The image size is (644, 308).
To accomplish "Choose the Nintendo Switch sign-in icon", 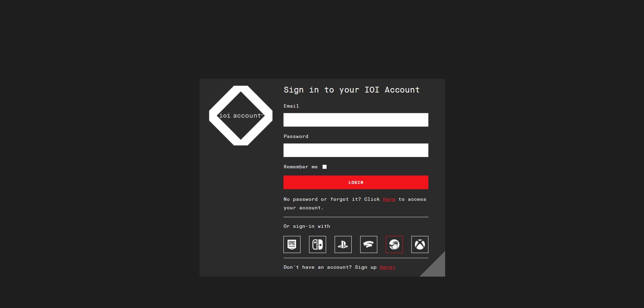I will (318, 244).
